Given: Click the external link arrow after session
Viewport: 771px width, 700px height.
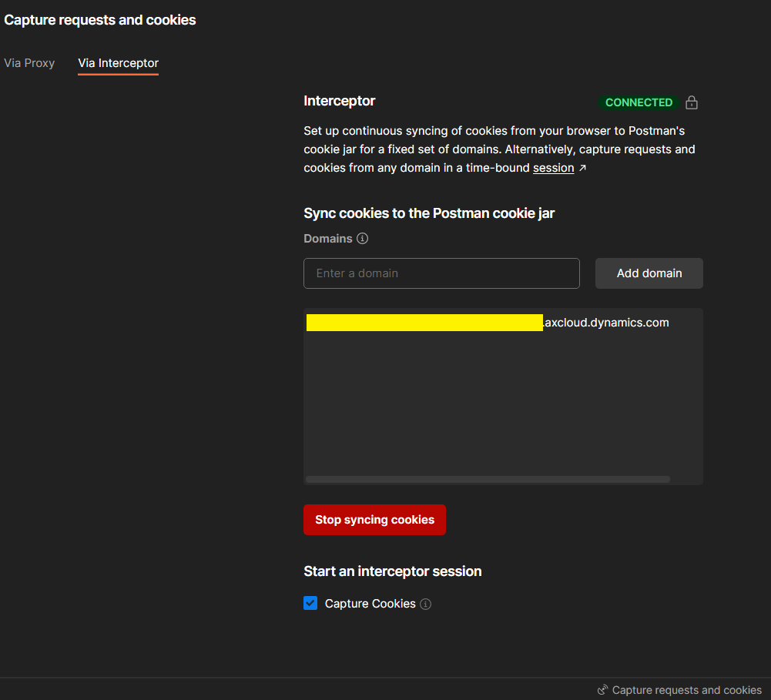Looking at the screenshot, I should 582,168.
